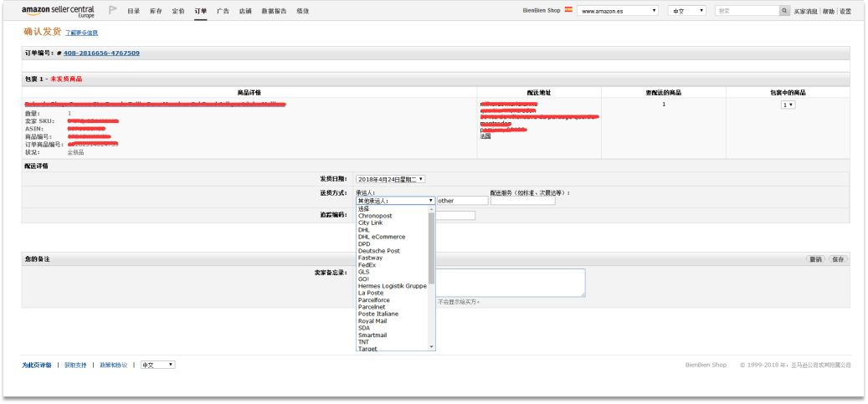Open the 目录 menu
The image size is (868, 404).
click(x=133, y=11)
